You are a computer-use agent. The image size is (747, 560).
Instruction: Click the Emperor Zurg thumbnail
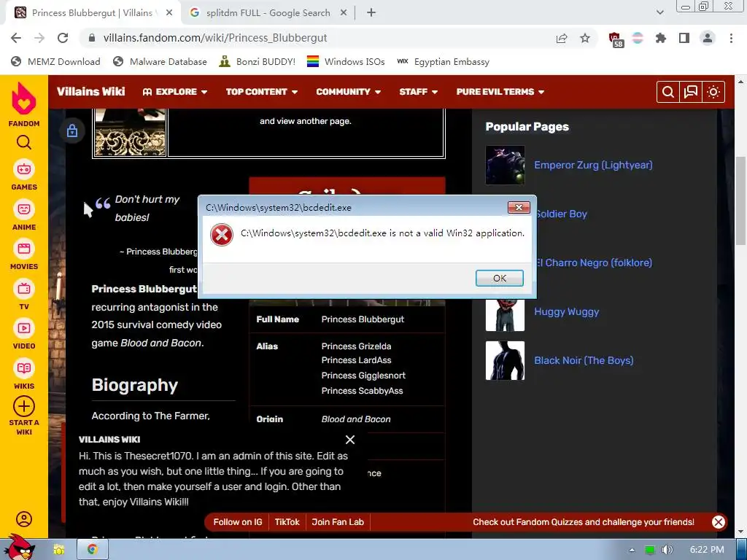tap(505, 166)
